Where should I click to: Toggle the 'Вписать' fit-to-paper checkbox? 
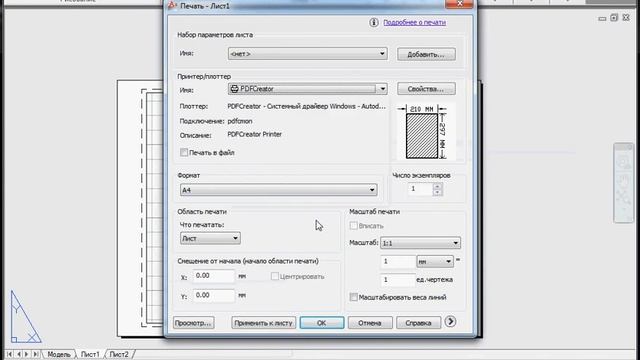pos(353,225)
